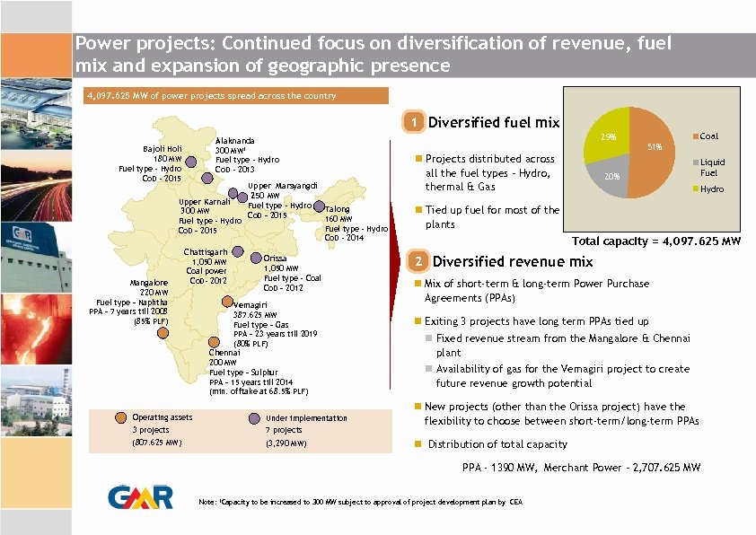
Task: Select the Vemagiri gas project marker
Action: coord(228,300)
